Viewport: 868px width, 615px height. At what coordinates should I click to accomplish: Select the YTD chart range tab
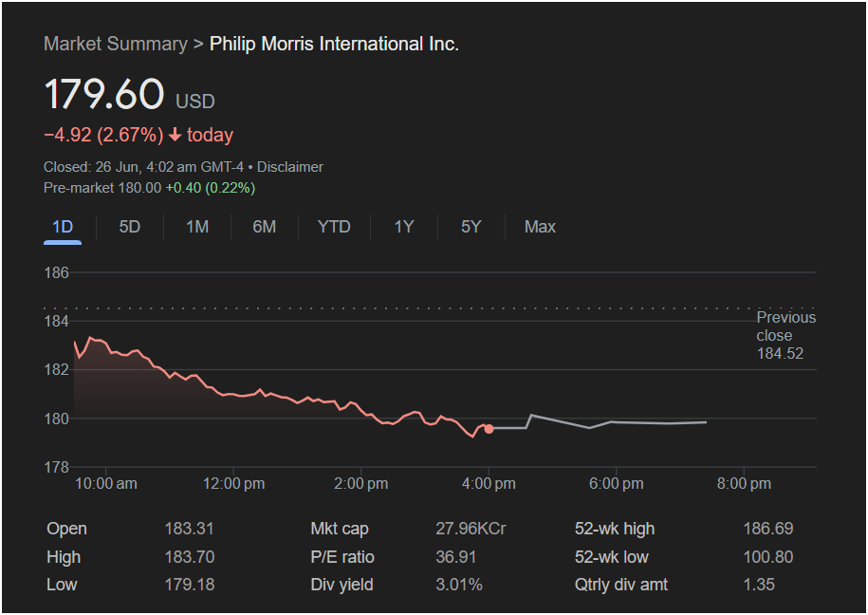click(x=334, y=227)
